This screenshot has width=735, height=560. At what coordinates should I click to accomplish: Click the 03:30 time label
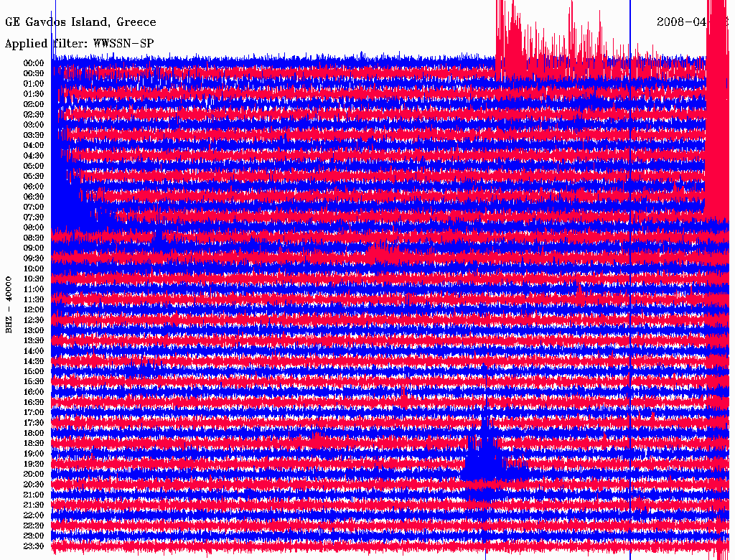[x=33, y=135]
